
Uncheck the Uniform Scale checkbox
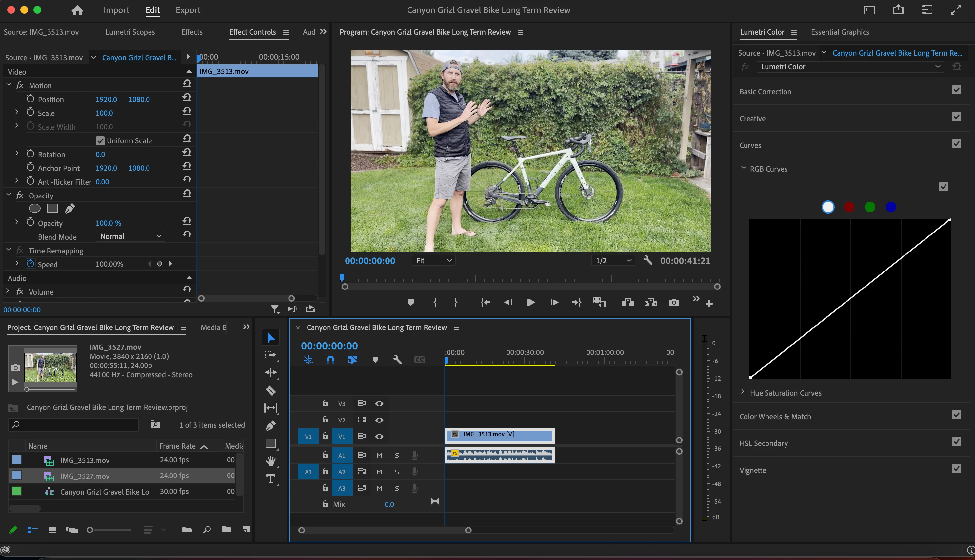point(100,141)
